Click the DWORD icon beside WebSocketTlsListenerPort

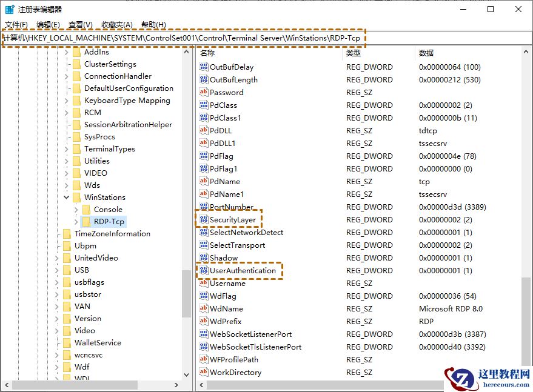tap(205, 347)
